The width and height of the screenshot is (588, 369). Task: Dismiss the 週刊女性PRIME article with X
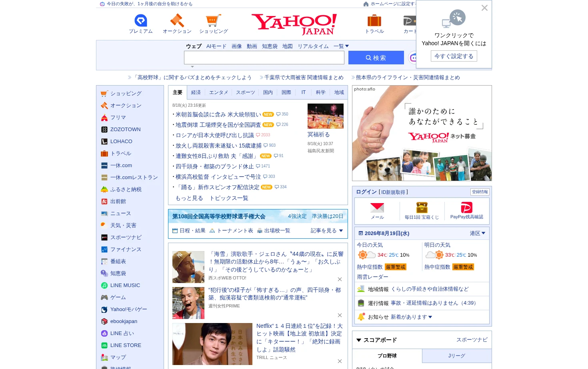coord(340,315)
